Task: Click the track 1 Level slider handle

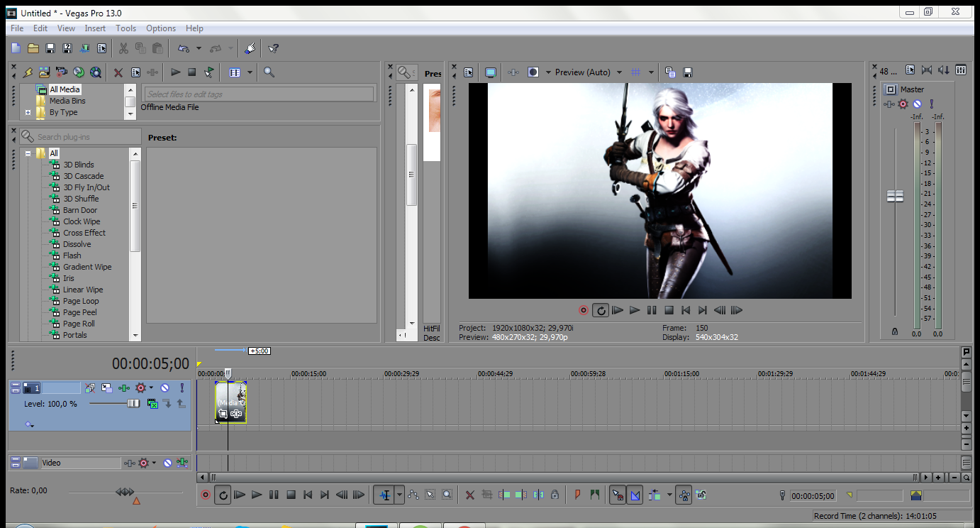Action: click(x=133, y=403)
